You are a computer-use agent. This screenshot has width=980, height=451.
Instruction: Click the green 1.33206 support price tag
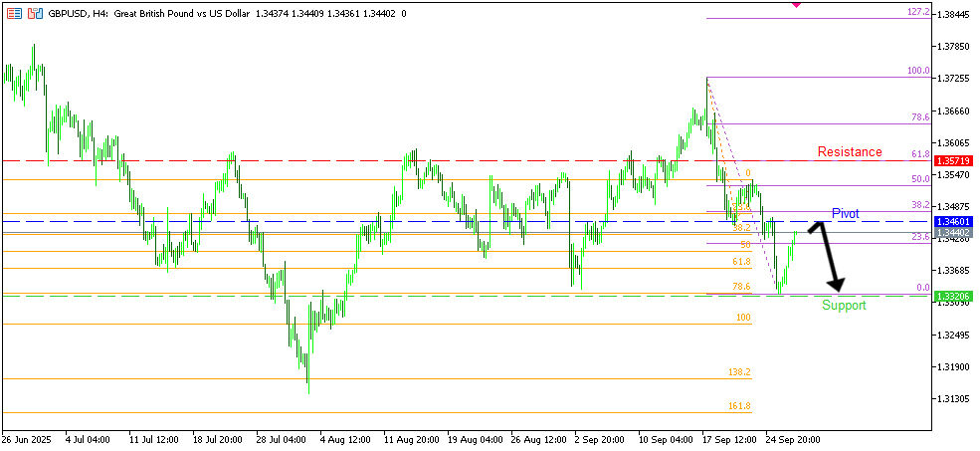pos(954,297)
